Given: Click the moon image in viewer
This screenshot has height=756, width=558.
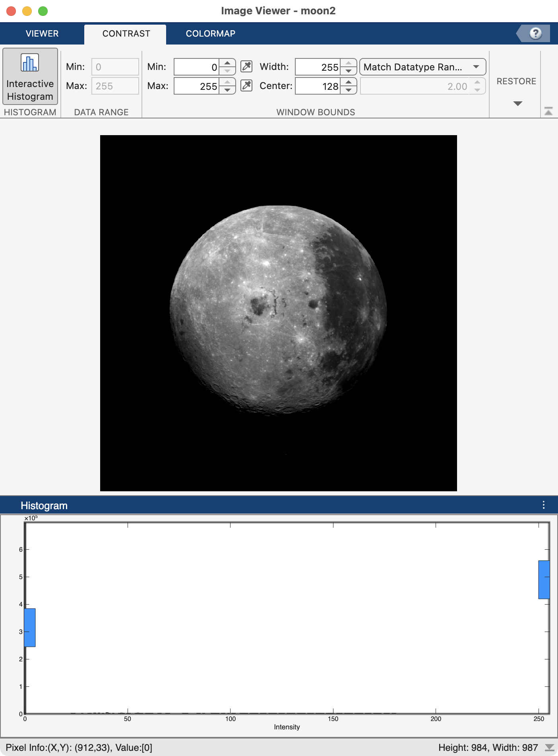Looking at the screenshot, I should click(278, 313).
